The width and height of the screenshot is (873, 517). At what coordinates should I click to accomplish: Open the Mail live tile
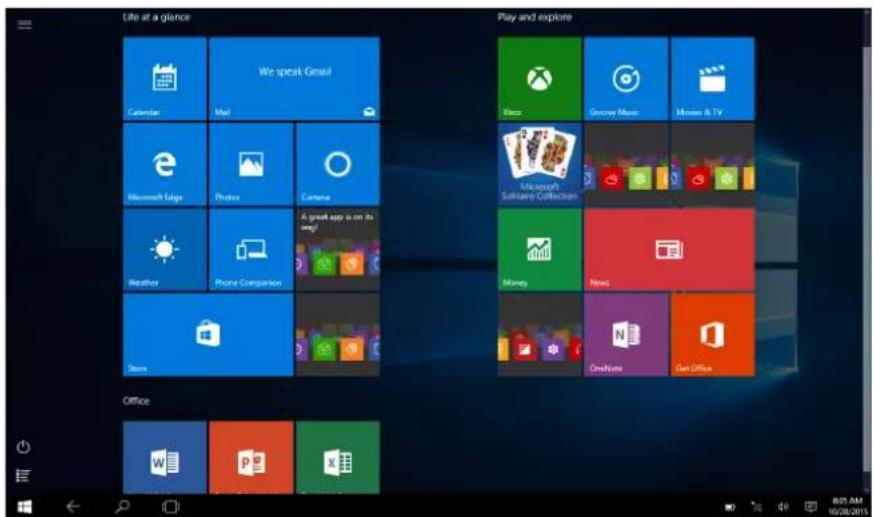294,79
